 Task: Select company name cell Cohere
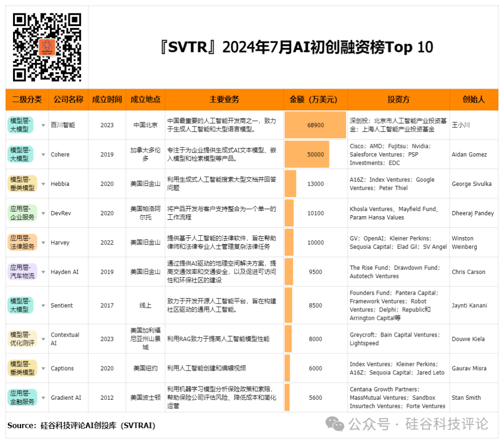pos(69,155)
